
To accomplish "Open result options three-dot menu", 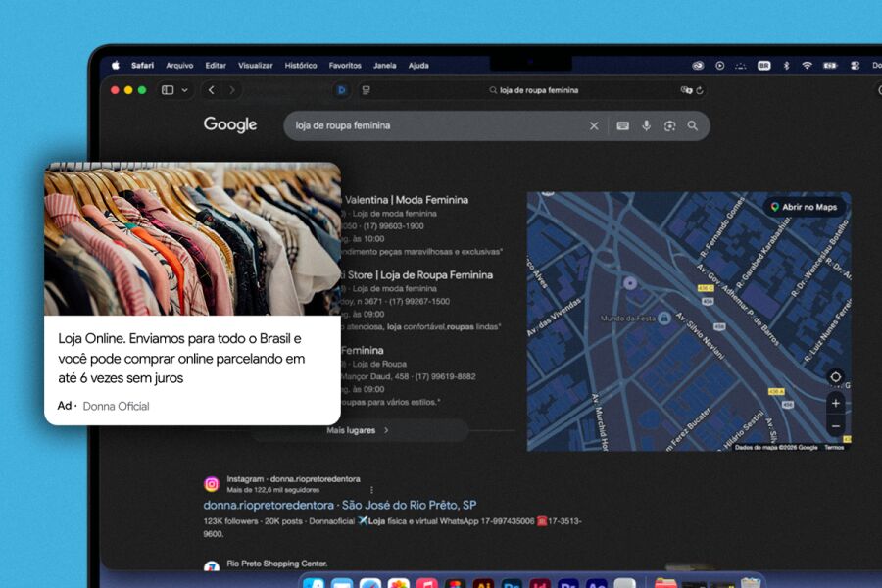I will pyautogui.click(x=371, y=490).
